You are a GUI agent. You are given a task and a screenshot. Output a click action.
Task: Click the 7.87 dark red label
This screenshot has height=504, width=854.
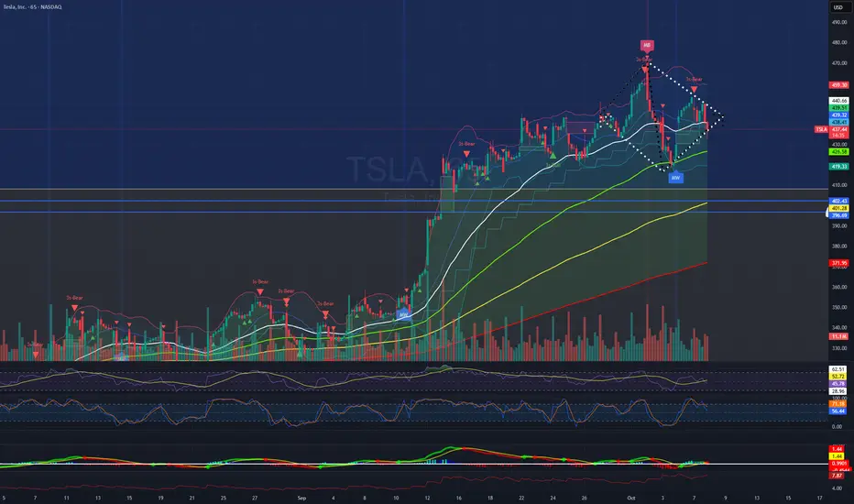coord(838,476)
